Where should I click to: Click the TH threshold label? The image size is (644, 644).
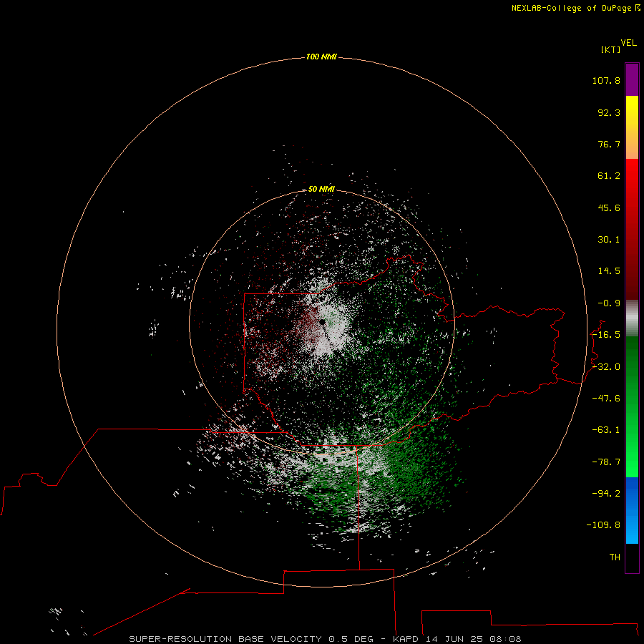[x=615, y=557]
